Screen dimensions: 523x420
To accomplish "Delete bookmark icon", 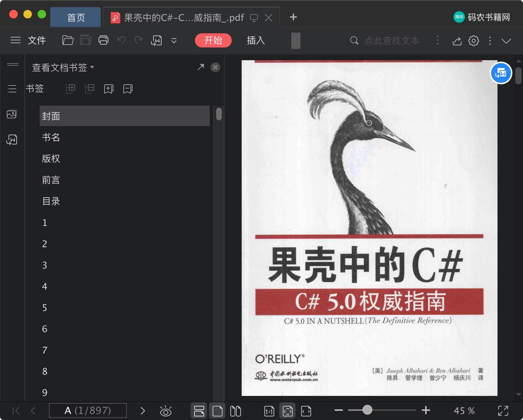I will (128, 89).
